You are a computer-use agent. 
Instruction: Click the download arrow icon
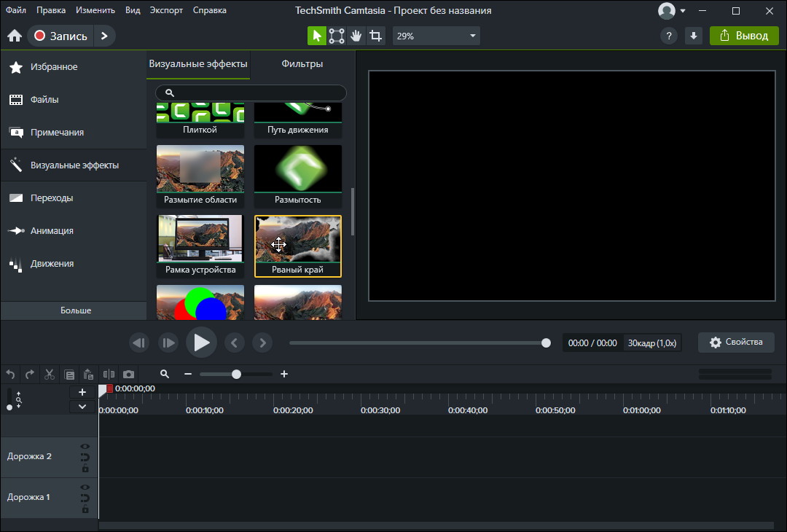[x=694, y=36]
